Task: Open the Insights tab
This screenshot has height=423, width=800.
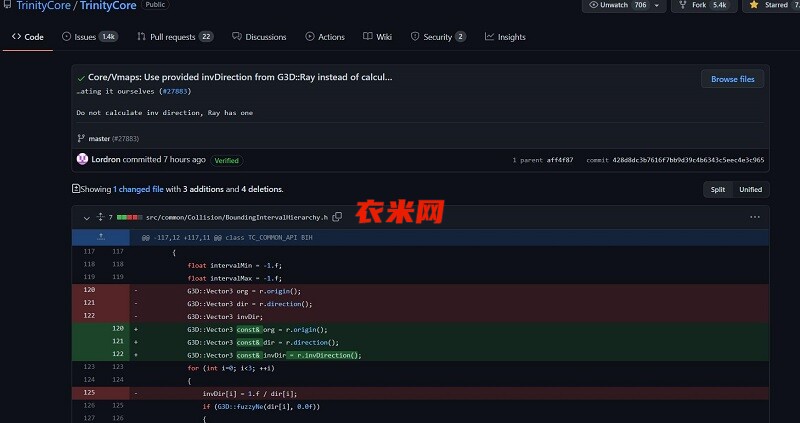Action: (x=505, y=37)
